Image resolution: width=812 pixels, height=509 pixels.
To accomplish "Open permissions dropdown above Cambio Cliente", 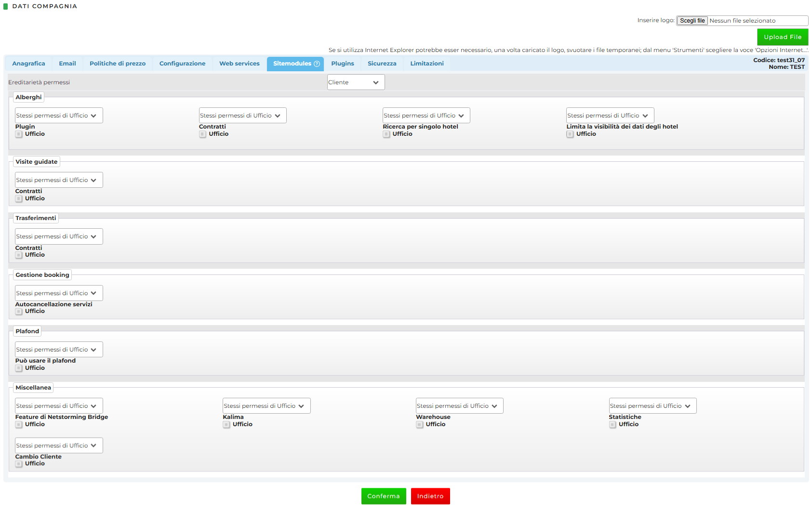I will coord(59,445).
